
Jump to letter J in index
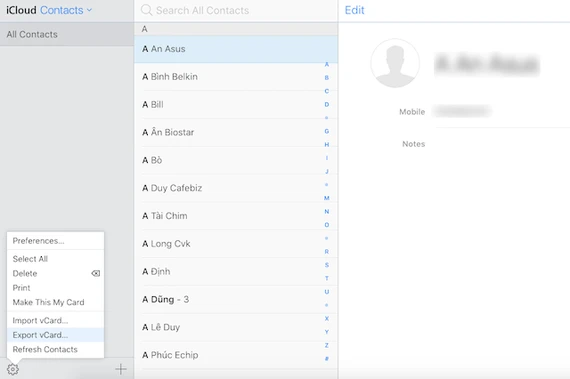tap(326, 171)
